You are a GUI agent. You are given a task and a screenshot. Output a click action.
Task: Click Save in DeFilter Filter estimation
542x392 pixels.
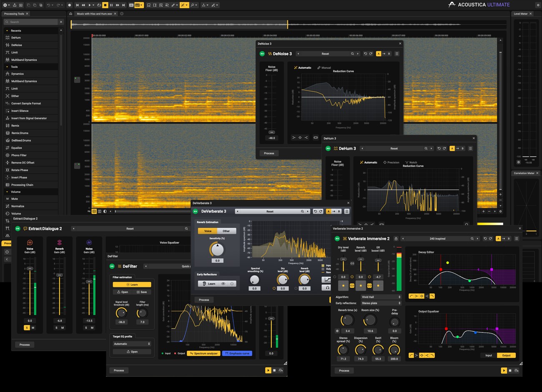tap(142, 292)
